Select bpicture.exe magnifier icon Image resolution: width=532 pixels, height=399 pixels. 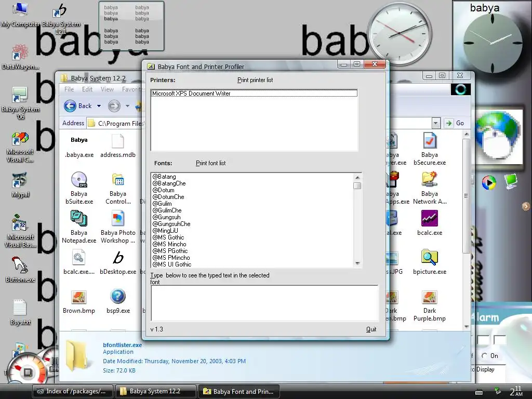pyautogui.click(x=430, y=262)
